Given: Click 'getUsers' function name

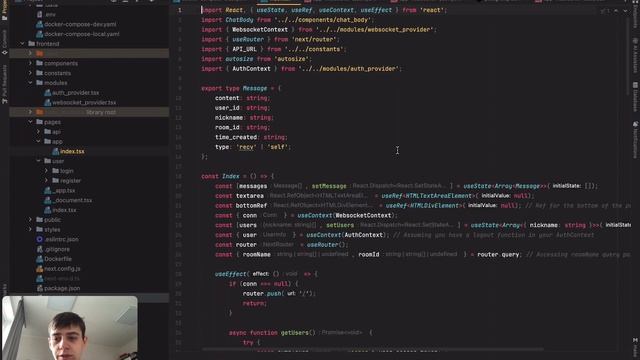Looking at the screenshot, I should pyautogui.click(x=294, y=333).
